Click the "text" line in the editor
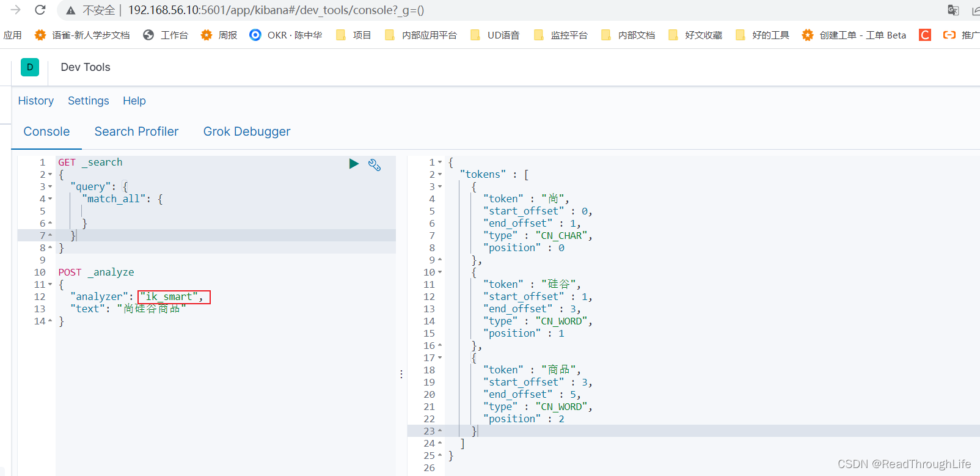Screen dimensions: 980x476 pos(128,309)
